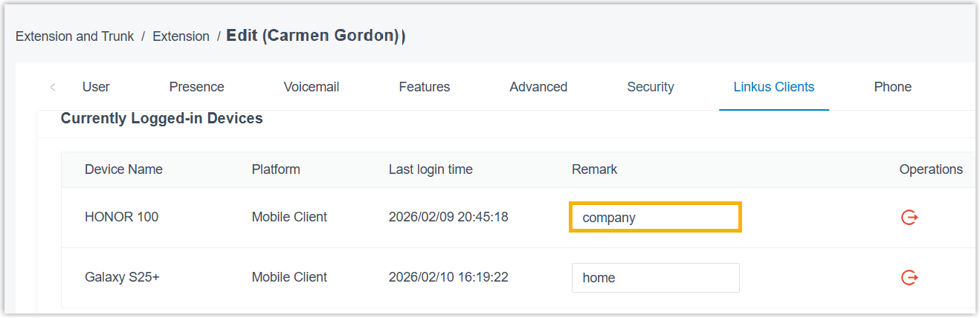Screen dimensions: 980x318
Task: Open the Voicemail tab
Action: pos(311,87)
